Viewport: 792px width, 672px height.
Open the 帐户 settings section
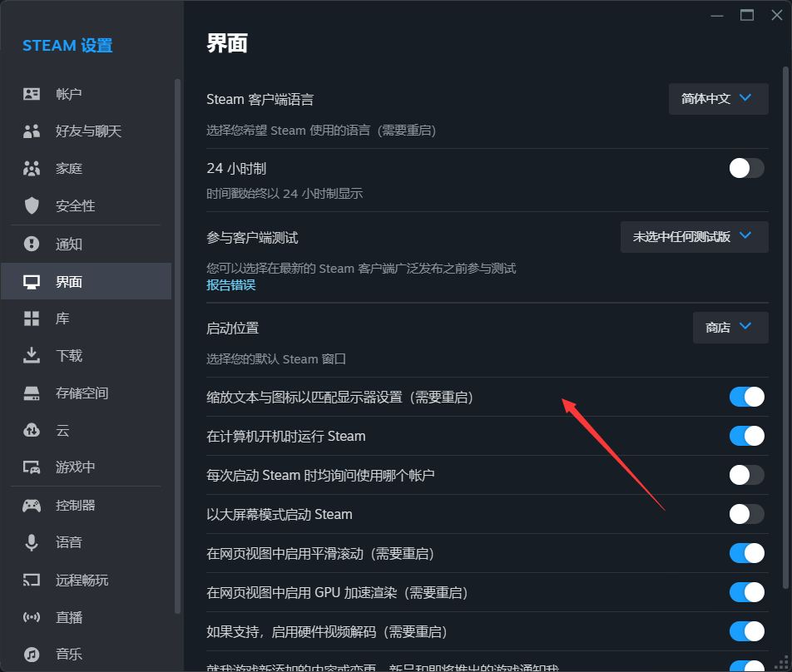(87, 94)
